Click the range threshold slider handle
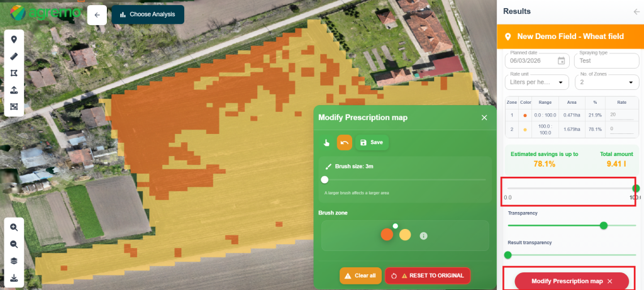Image resolution: width=644 pixels, height=290 pixels. [636, 189]
